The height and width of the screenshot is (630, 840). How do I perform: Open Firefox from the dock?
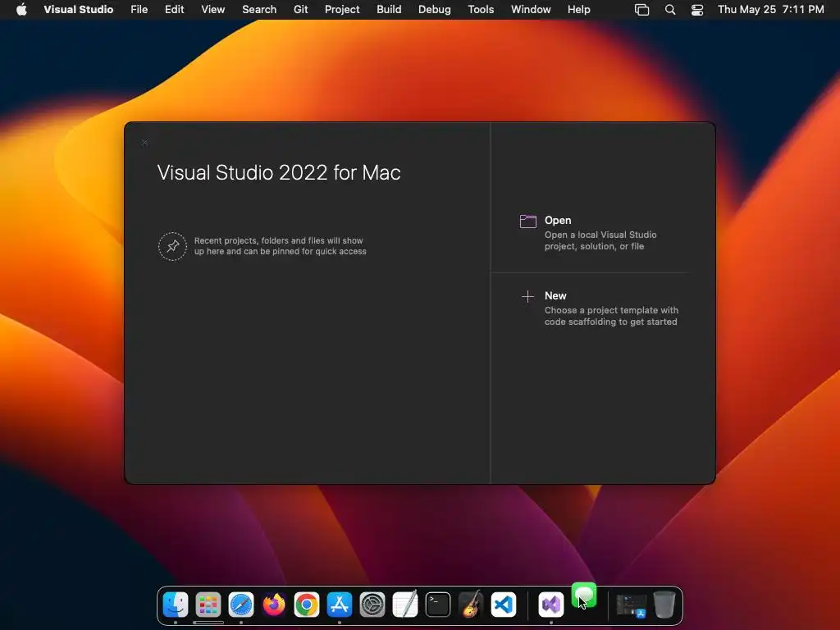(274, 605)
